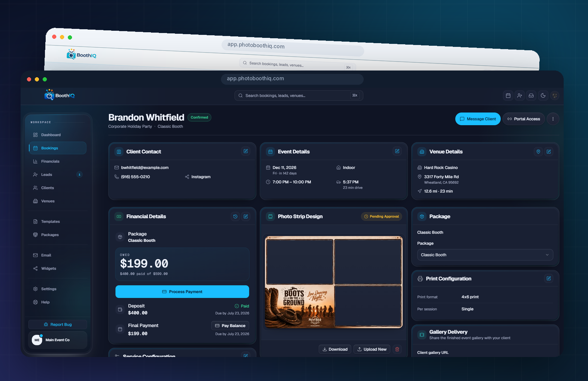Open Venues in the sidebar
Image resolution: width=588 pixels, height=381 pixels.
click(x=57, y=201)
